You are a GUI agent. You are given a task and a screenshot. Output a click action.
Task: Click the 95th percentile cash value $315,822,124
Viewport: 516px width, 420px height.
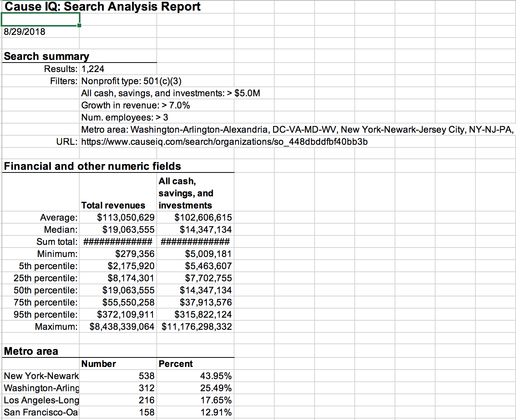click(x=203, y=315)
